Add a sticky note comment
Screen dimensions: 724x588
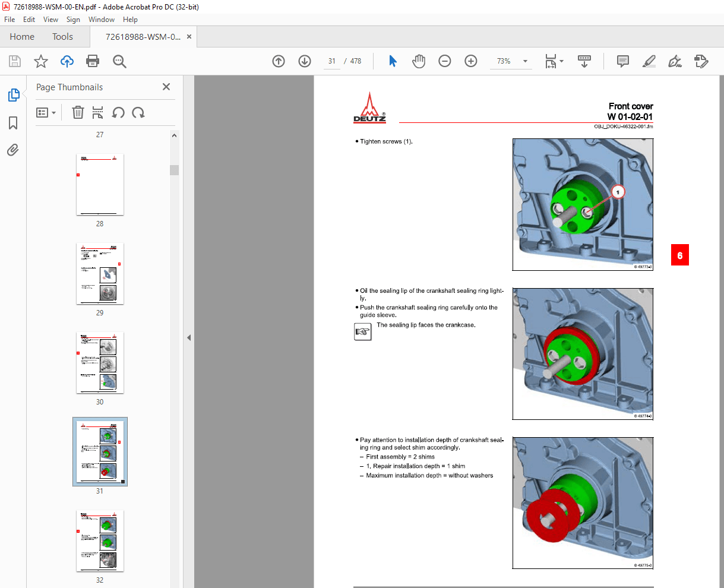[622, 61]
